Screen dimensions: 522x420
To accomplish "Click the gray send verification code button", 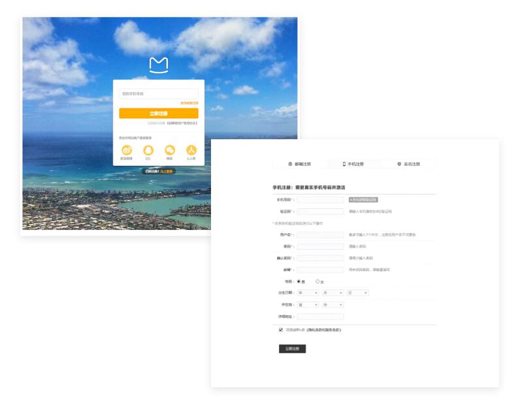I will [x=363, y=200].
